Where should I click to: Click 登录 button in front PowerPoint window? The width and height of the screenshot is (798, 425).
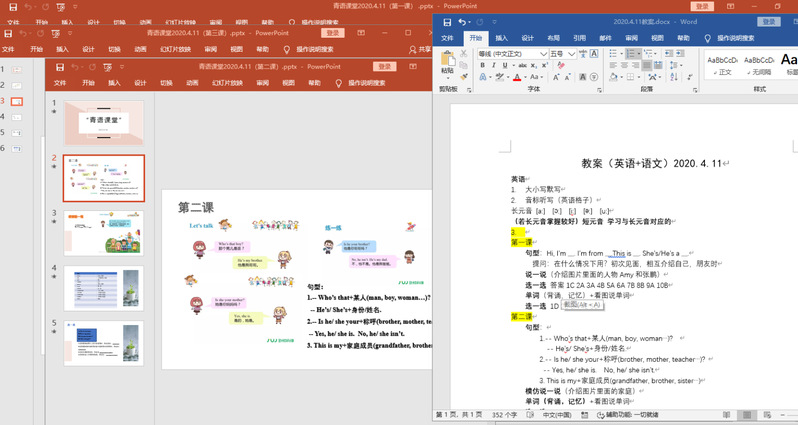385,66
